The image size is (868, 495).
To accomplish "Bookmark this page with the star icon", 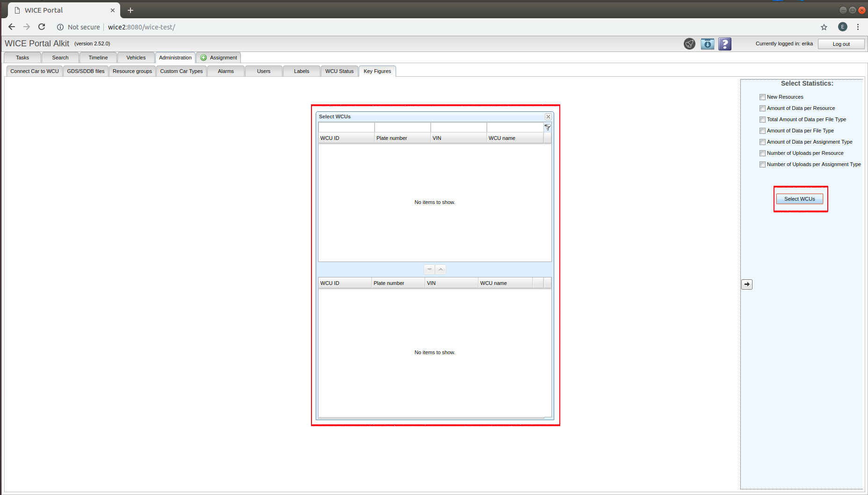I will (824, 27).
